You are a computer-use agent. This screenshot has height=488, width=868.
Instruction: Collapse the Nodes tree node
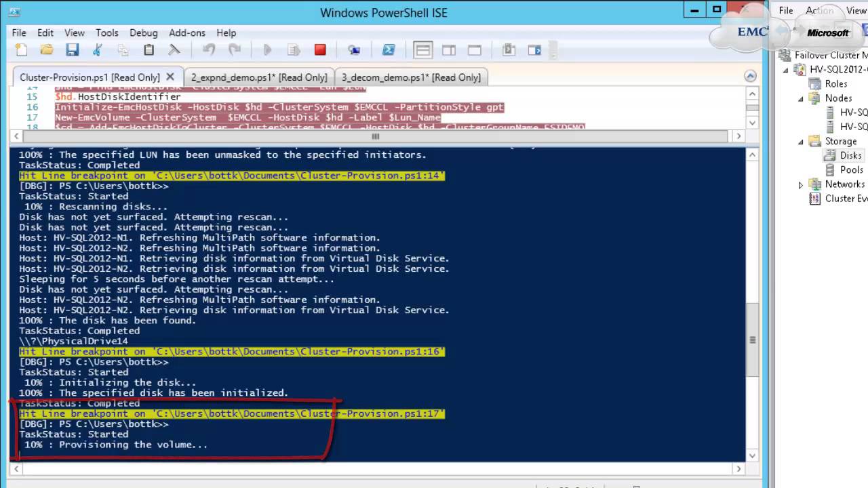[x=800, y=98]
